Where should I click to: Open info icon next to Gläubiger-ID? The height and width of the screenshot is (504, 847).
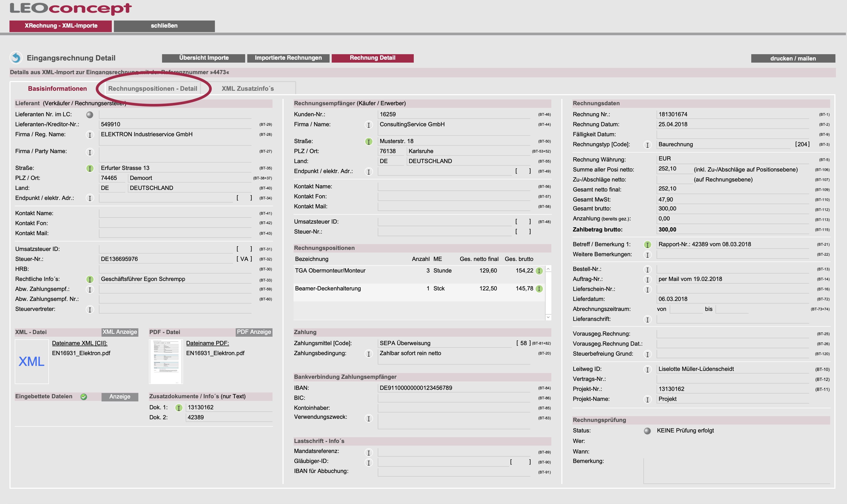click(x=369, y=462)
